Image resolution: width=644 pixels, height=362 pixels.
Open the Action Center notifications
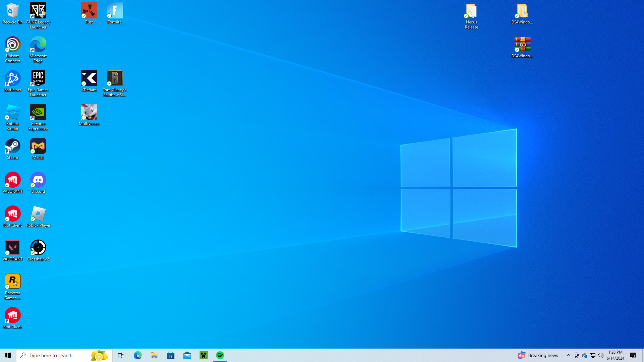(633, 355)
